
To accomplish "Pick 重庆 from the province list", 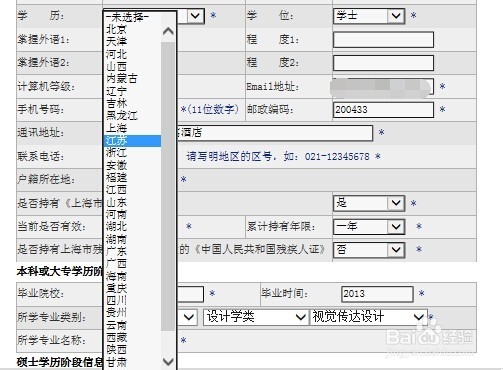I will (133, 288).
